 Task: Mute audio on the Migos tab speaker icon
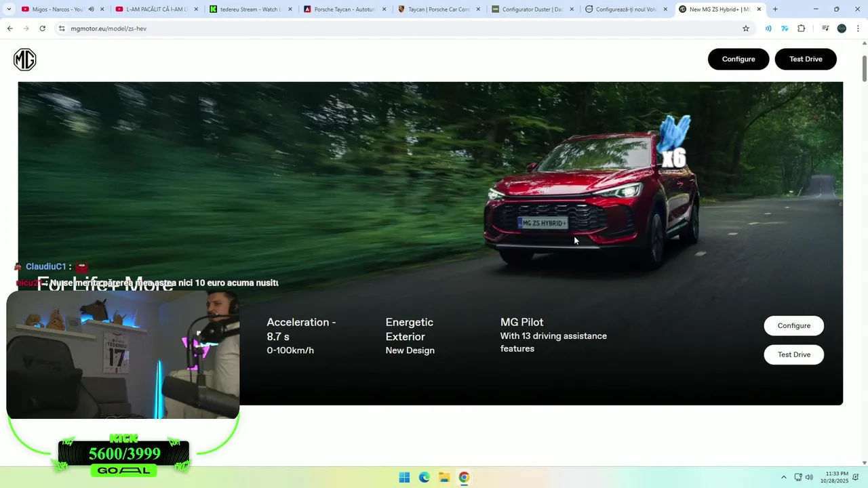click(x=91, y=9)
